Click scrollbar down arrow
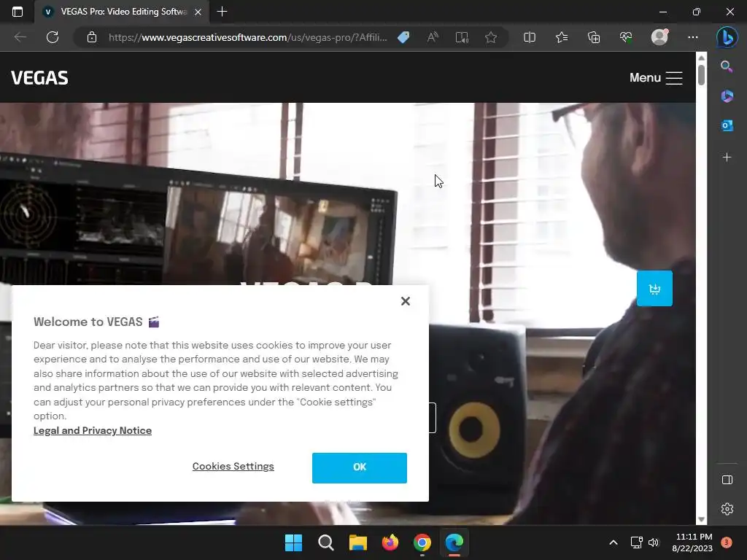747x560 pixels. pos(701,519)
